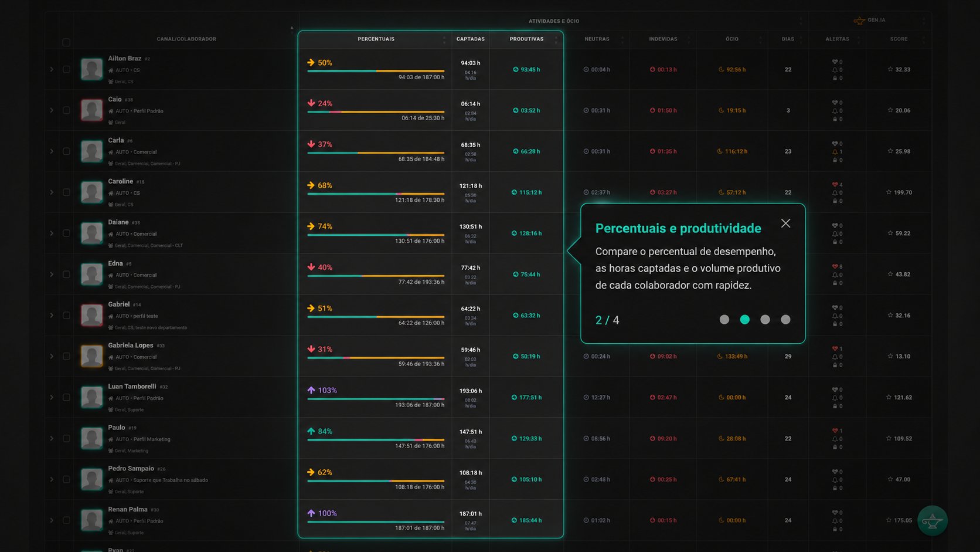Viewport: 980px width, 552px height.
Task: Expand the Daiane row
Action: (52, 233)
